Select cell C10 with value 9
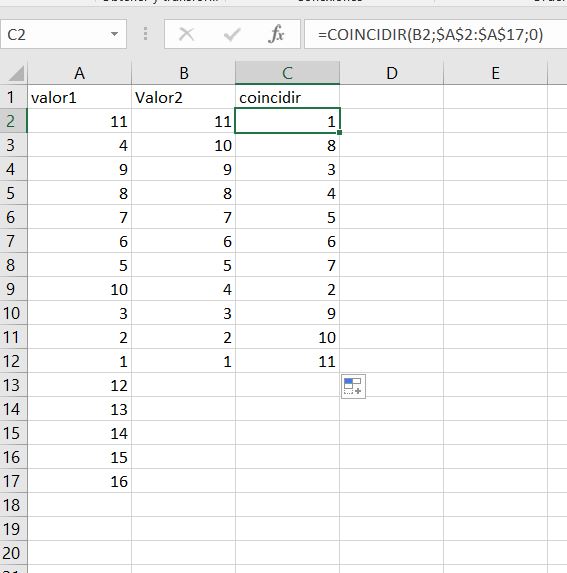567x573 pixels. (288, 313)
